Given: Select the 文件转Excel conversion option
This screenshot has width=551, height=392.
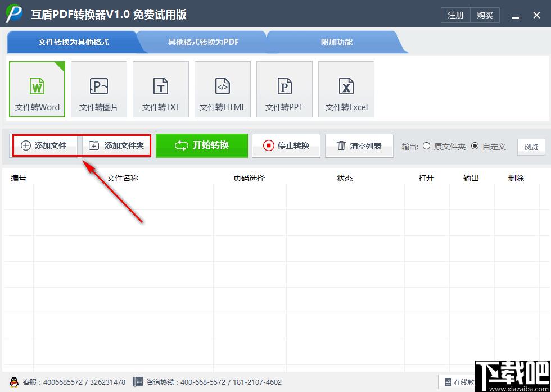Looking at the screenshot, I should (x=346, y=89).
